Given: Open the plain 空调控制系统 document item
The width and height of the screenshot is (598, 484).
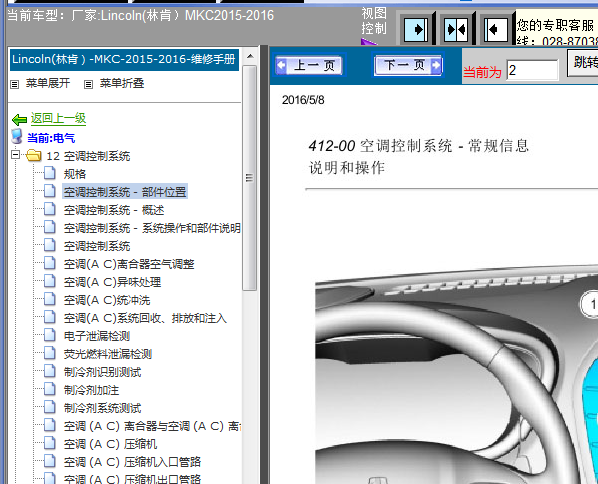Looking at the screenshot, I should tap(97, 246).
